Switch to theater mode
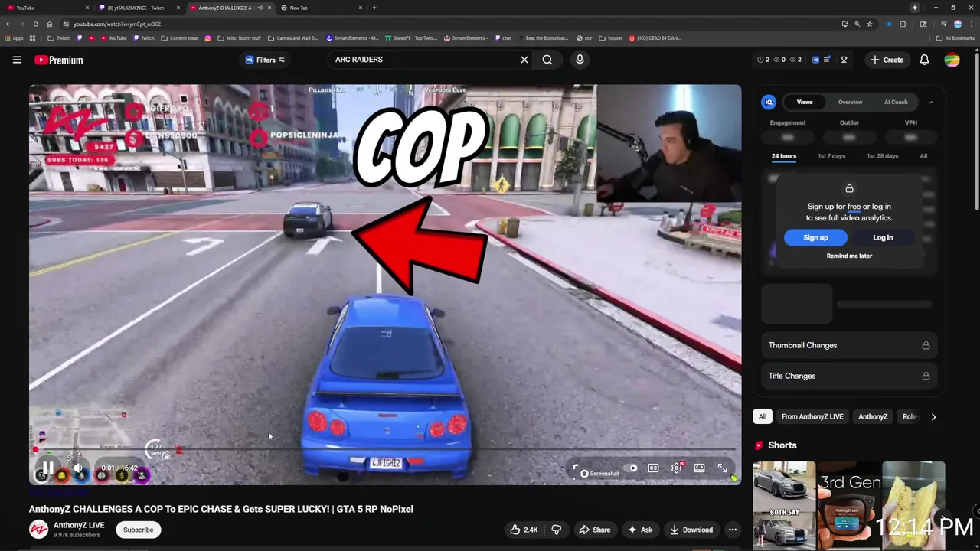This screenshot has width=980, height=551. (x=699, y=468)
